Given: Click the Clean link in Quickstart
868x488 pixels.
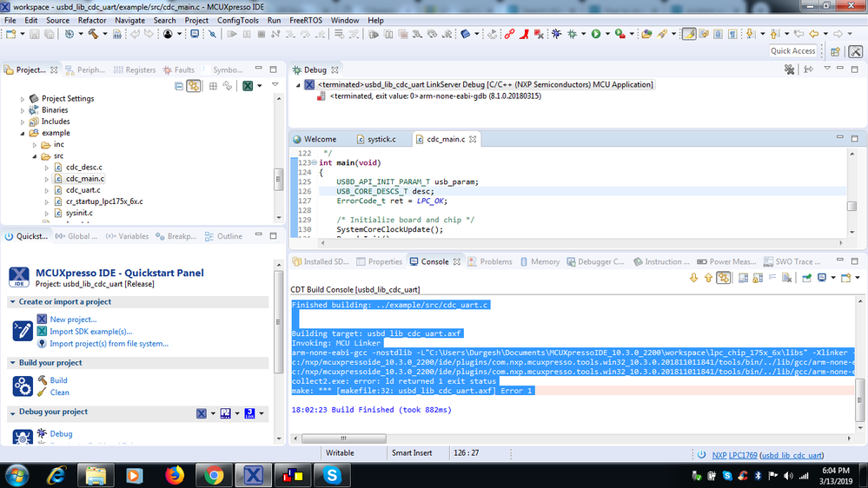Looking at the screenshot, I should click(x=60, y=392).
